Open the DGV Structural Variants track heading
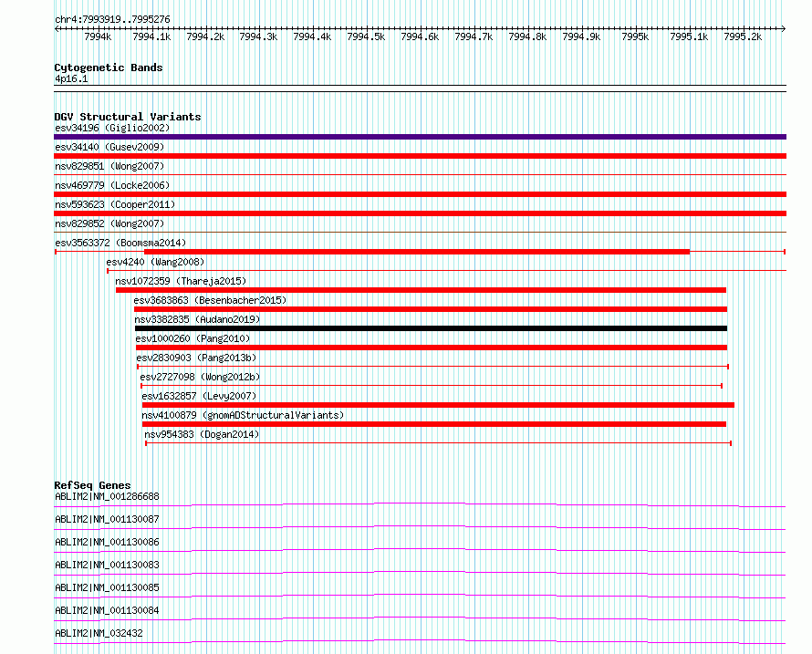 click(128, 117)
